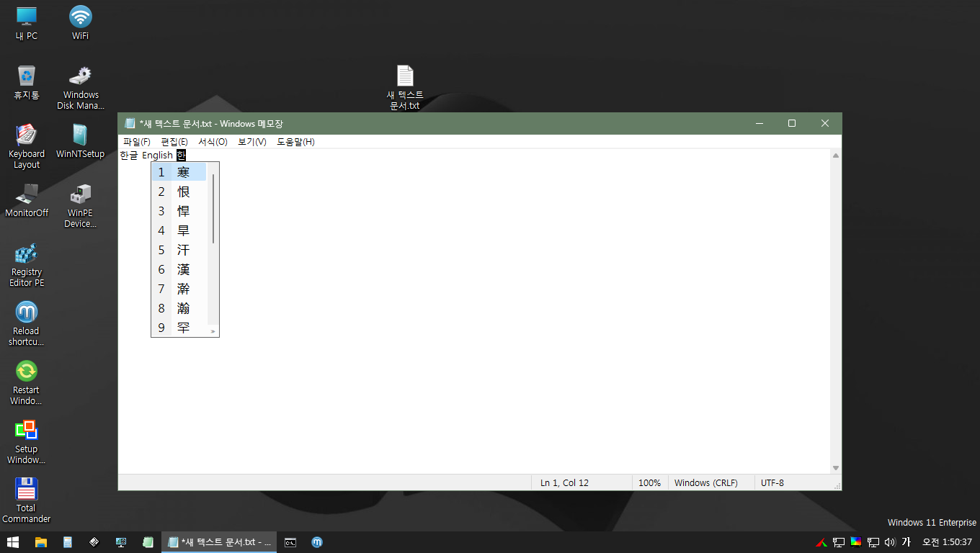980x553 pixels.
Task: Choose hanja candidate 1 寒
Action: [x=179, y=172]
